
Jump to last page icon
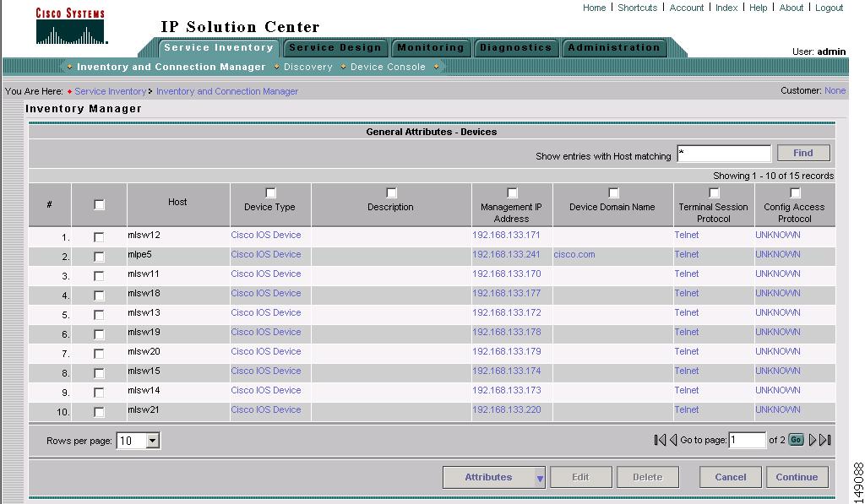click(824, 440)
